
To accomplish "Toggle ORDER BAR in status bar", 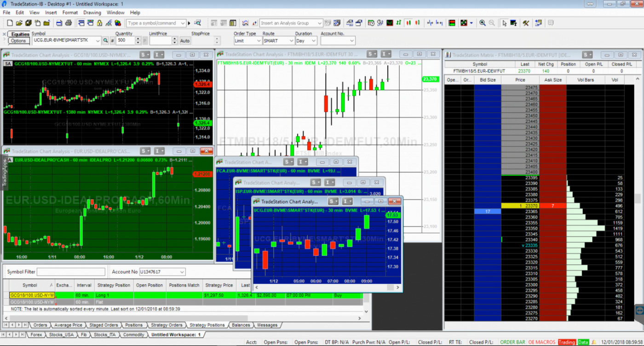I will 512,342.
